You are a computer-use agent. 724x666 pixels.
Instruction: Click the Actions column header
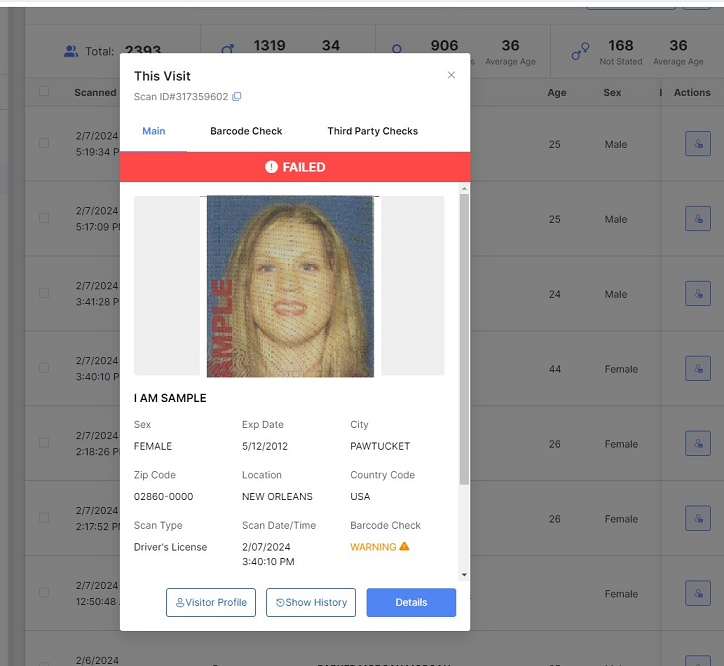[x=692, y=92]
